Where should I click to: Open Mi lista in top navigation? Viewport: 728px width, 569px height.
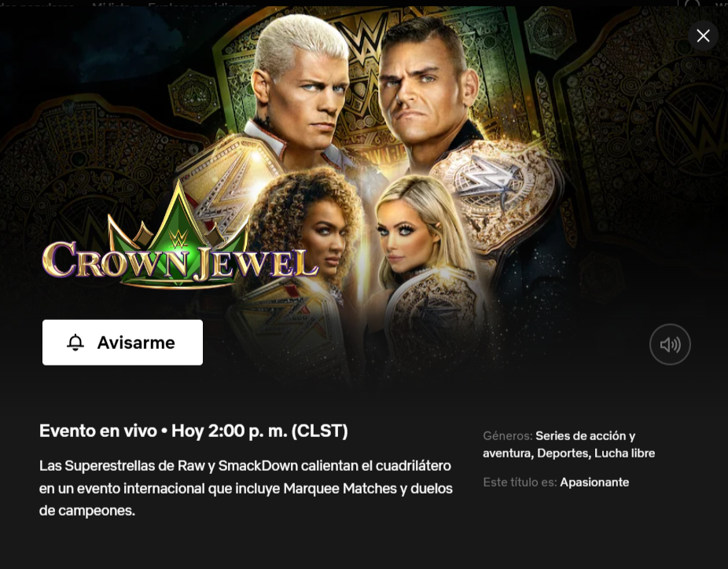[111, 3]
